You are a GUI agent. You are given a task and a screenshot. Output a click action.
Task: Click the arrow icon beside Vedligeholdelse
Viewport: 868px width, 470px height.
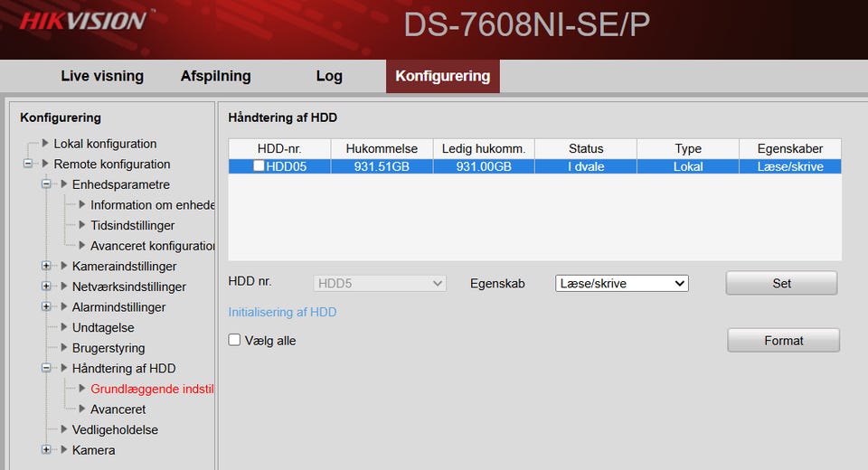[x=63, y=429]
